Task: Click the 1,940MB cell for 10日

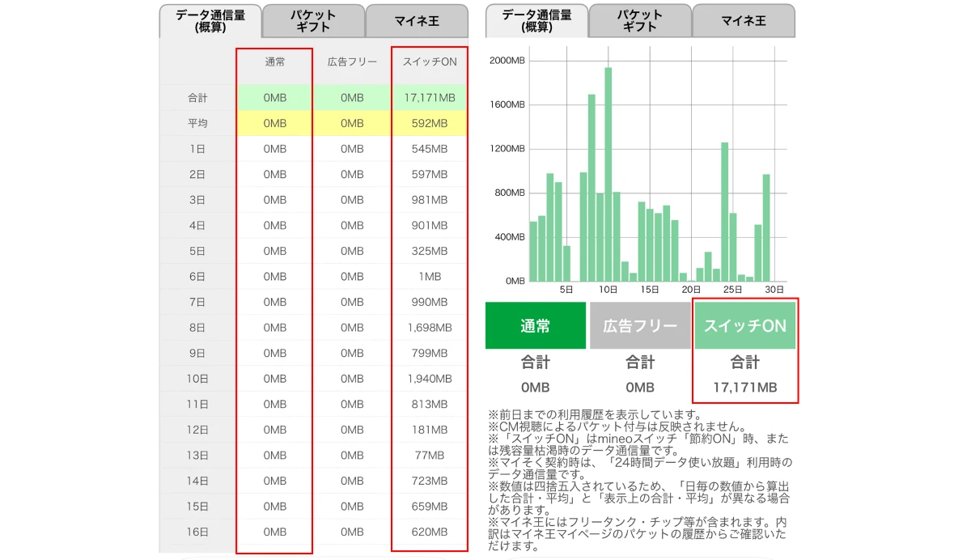Action: click(429, 379)
